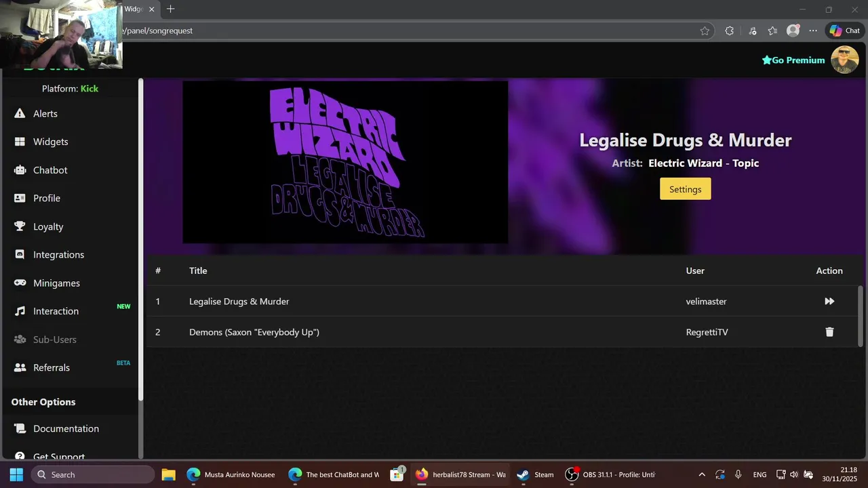Click the Electric Wizard - Topic artist text
This screenshot has width=868, height=488.
tap(703, 163)
